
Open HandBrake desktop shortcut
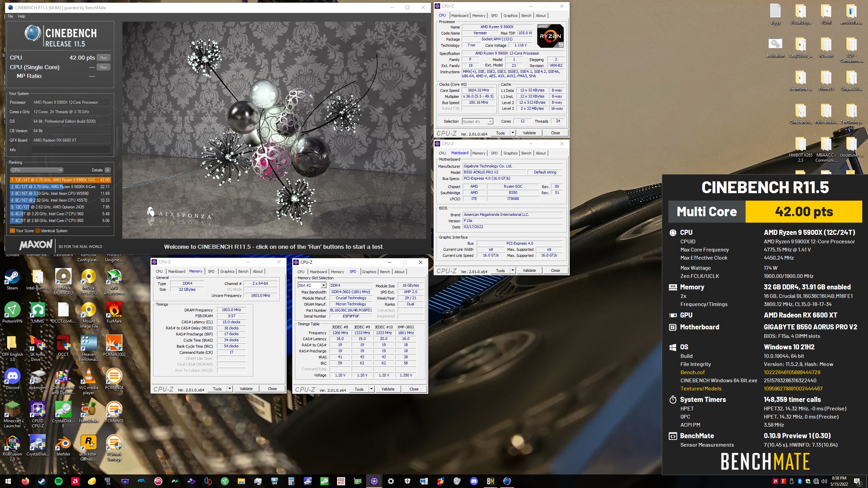click(x=88, y=412)
